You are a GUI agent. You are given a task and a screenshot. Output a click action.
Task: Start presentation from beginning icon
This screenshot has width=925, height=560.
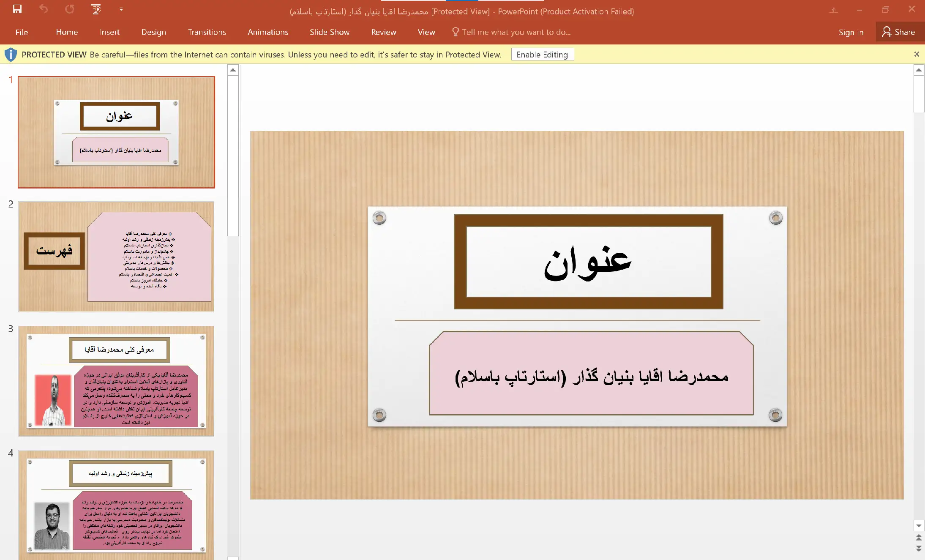tap(96, 9)
